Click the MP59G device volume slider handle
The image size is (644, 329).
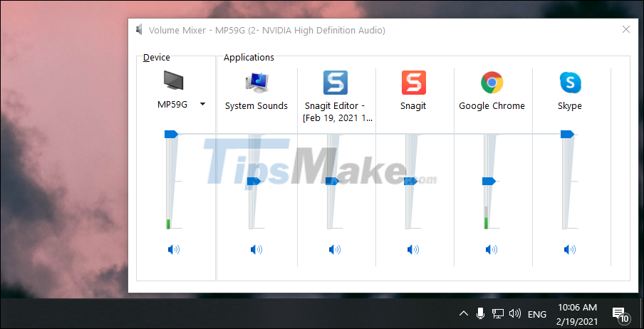pos(171,135)
